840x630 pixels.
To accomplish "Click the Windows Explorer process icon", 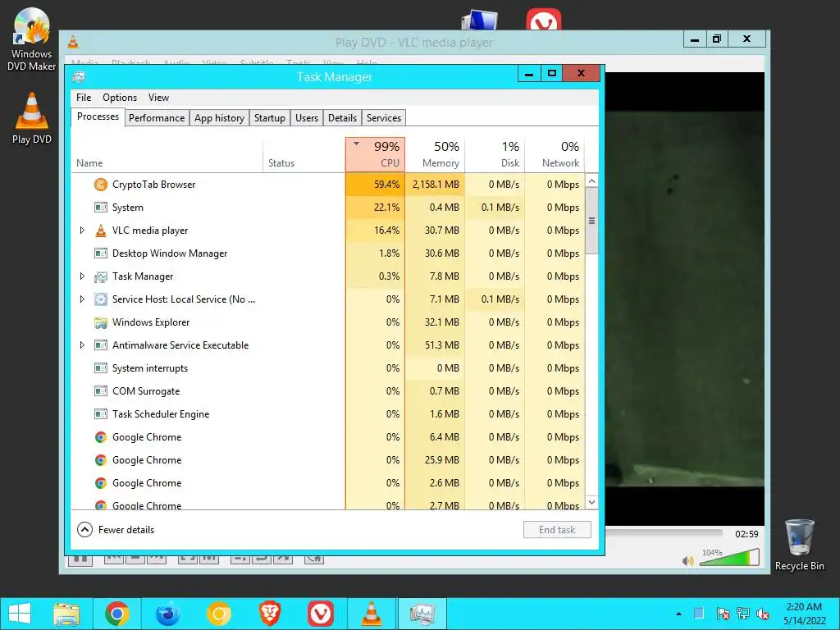I will tap(101, 322).
